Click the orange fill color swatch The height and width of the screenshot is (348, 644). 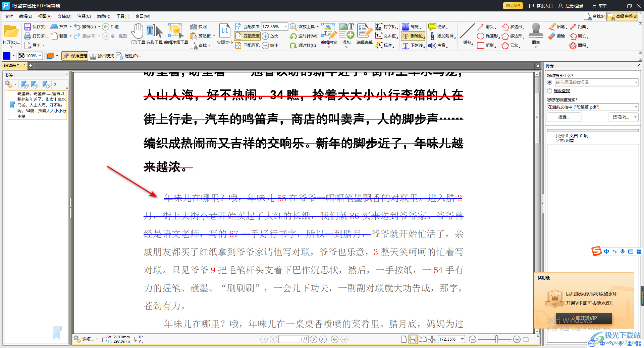(50, 56)
